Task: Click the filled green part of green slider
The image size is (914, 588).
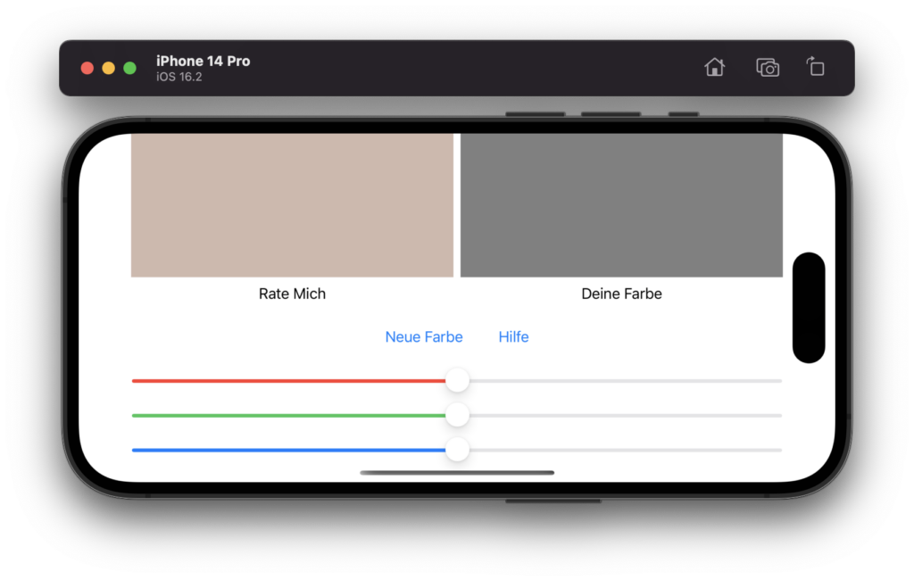Action: tap(286, 416)
